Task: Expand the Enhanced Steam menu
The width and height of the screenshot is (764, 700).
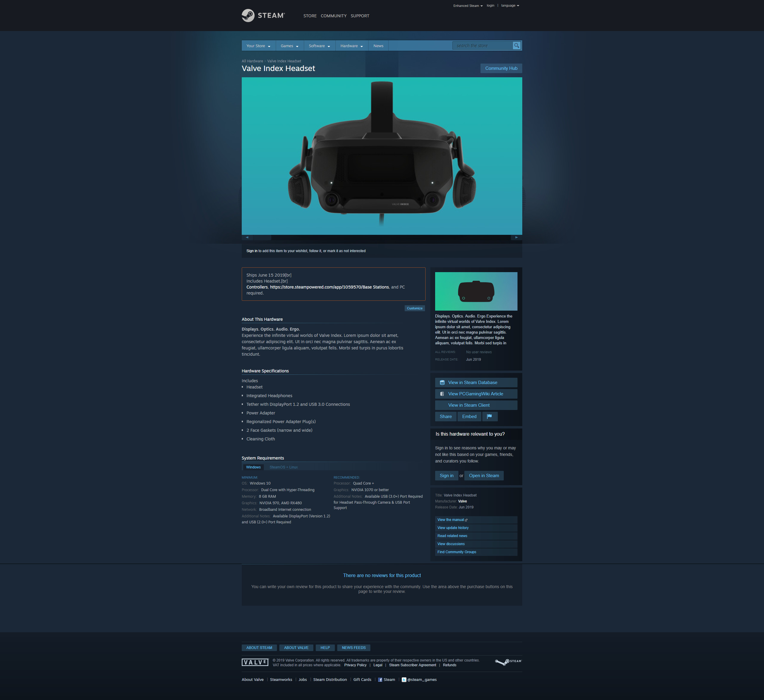Action: [x=467, y=5]
